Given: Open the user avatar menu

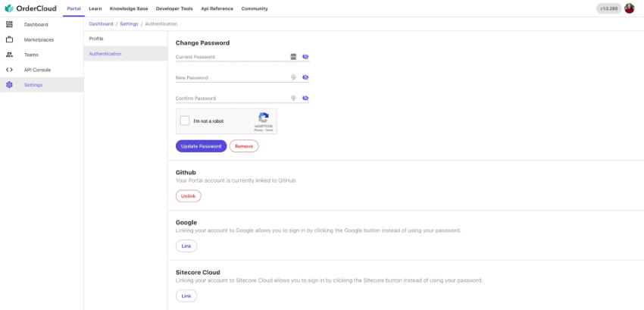Looking at the screenshot, I should tap(629, 8).
